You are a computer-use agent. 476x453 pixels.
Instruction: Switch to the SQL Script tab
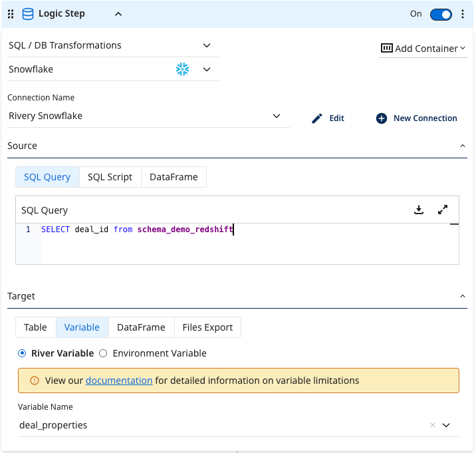pos(110,177)
